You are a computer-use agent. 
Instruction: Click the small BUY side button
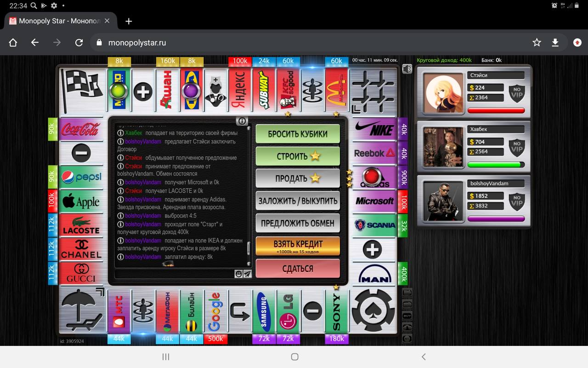[x=407, y=316]
